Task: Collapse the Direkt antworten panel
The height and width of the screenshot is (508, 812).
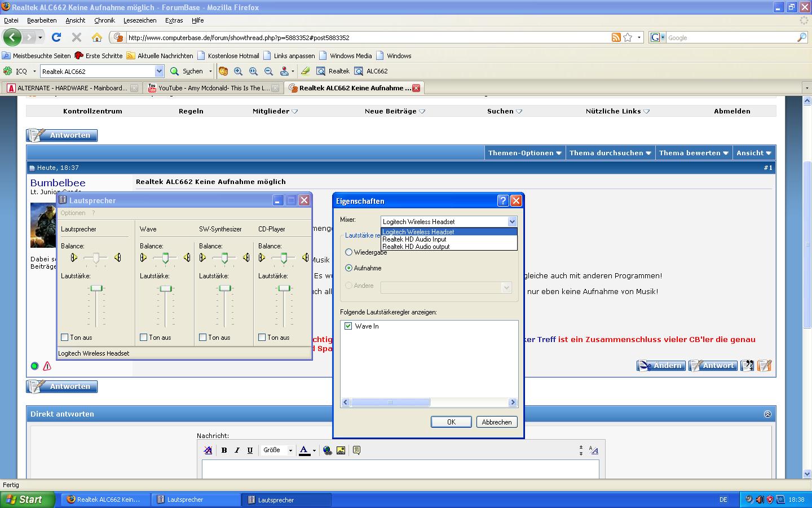Action: pos(767,414)
